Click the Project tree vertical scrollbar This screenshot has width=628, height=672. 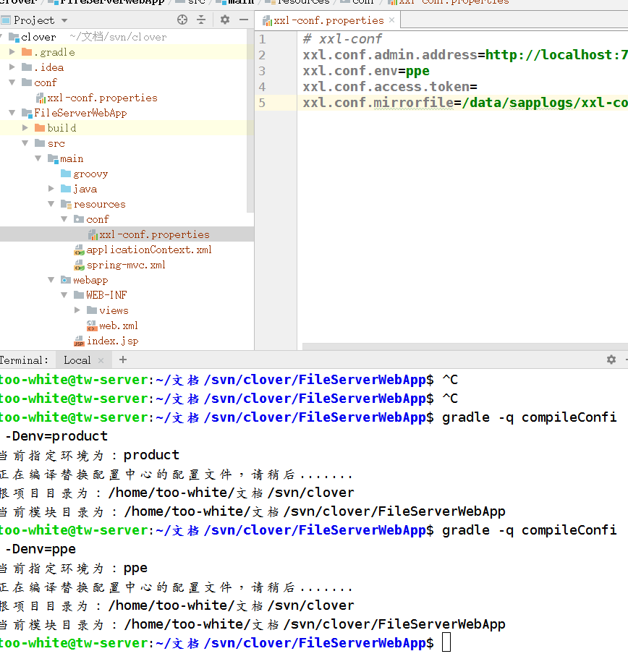(250, 121)
